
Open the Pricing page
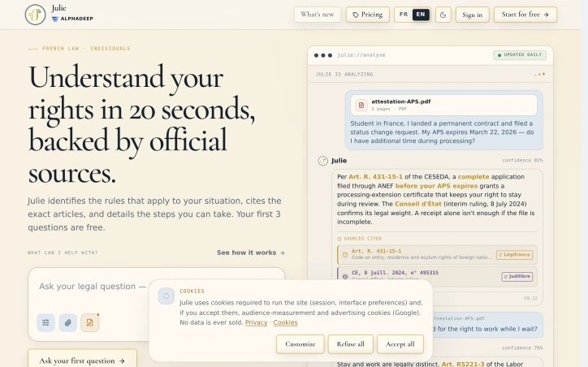(x=367, y=15)
